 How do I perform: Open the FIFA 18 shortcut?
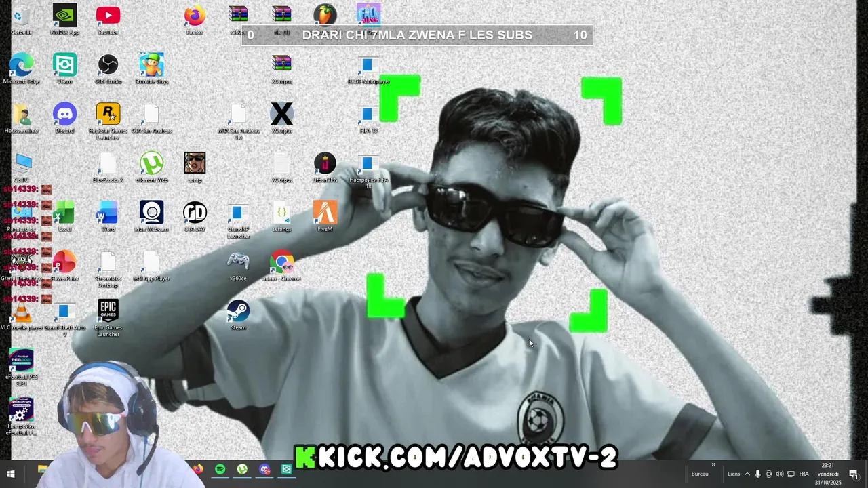(368, 119)
